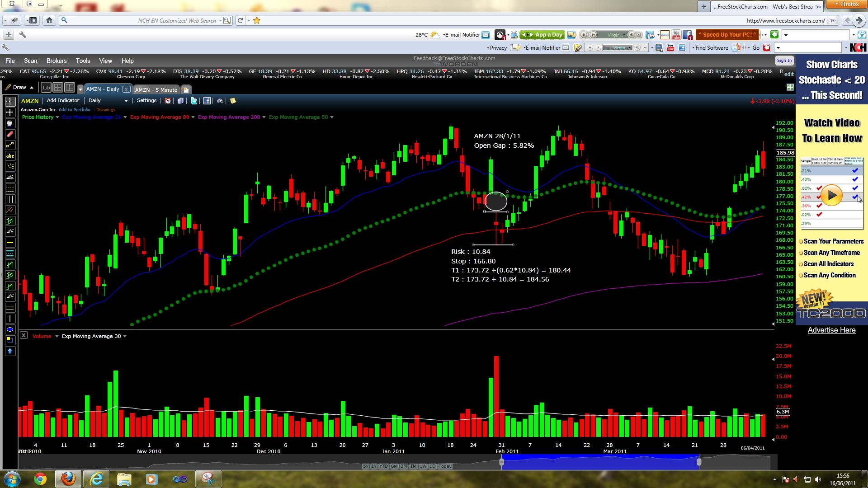Open chart Settings
This screenshot has width=868, height=488.
tap(147, 100)
